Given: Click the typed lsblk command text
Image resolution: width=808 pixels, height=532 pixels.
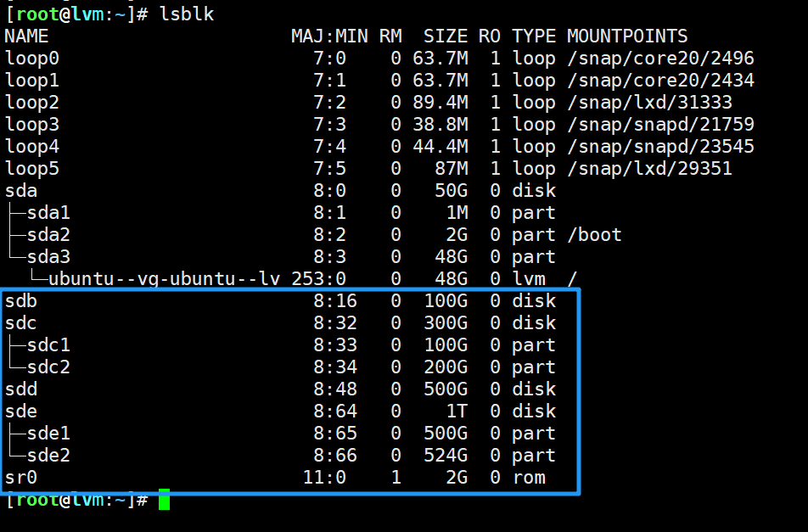Looking at the screenshot, I should tap(188, 14).
